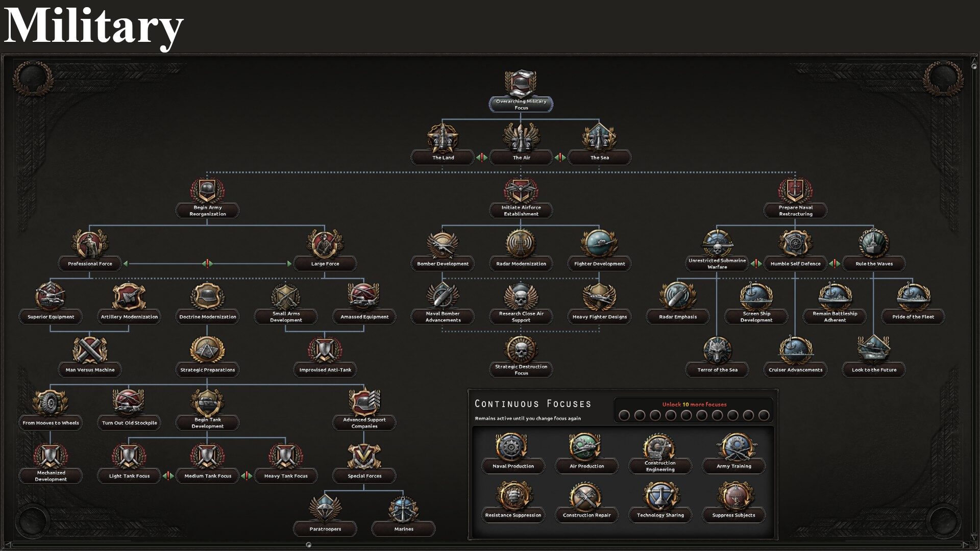Select Strategic Preparations focus
The height and width of the screenshot is (551, 980).
[x=207, y=357]
